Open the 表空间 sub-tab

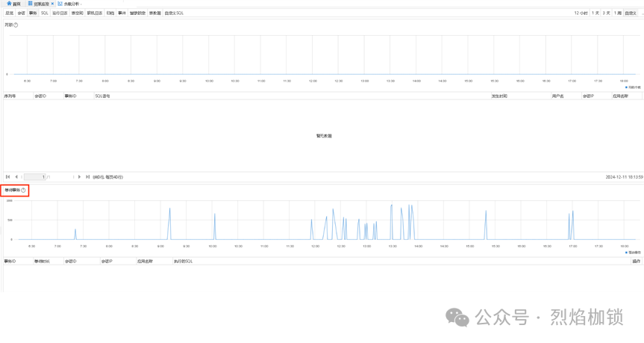tap(77, 13)
